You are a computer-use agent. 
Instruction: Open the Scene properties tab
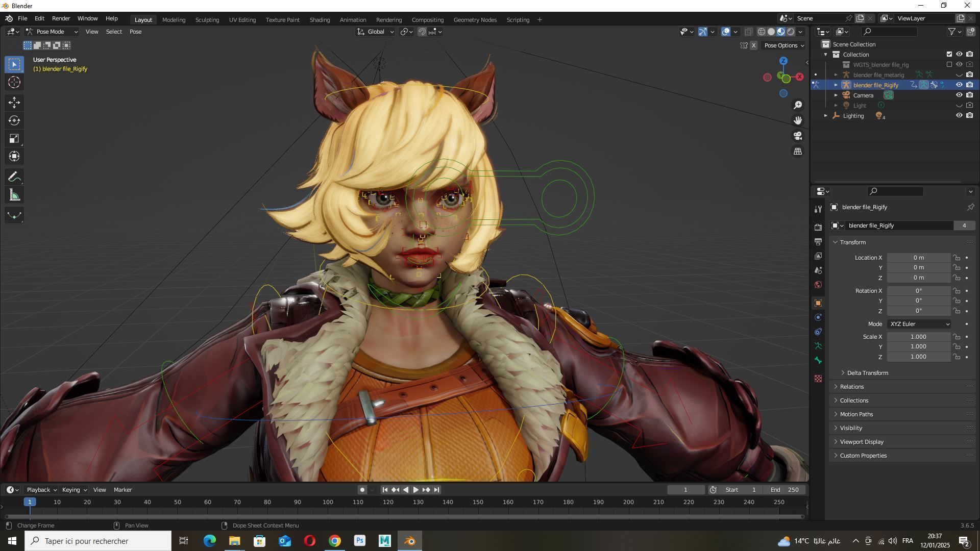(x=818, y=270)
